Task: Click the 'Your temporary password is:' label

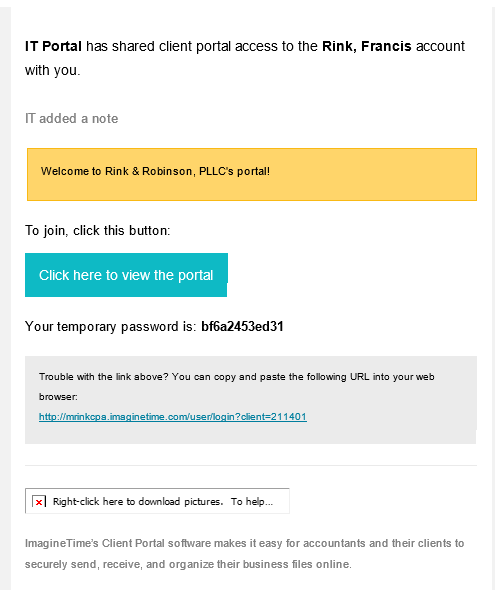Action: click(x=111, y=326)
